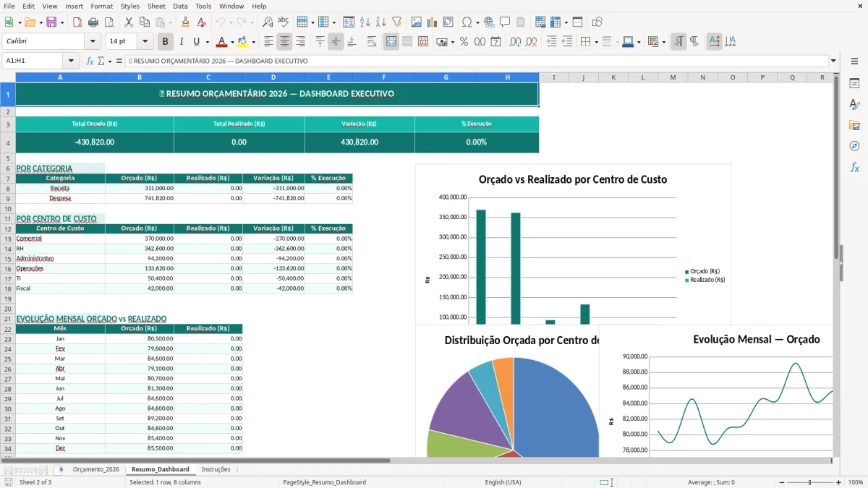
Task: Open the Data menu
Action: 179,6
